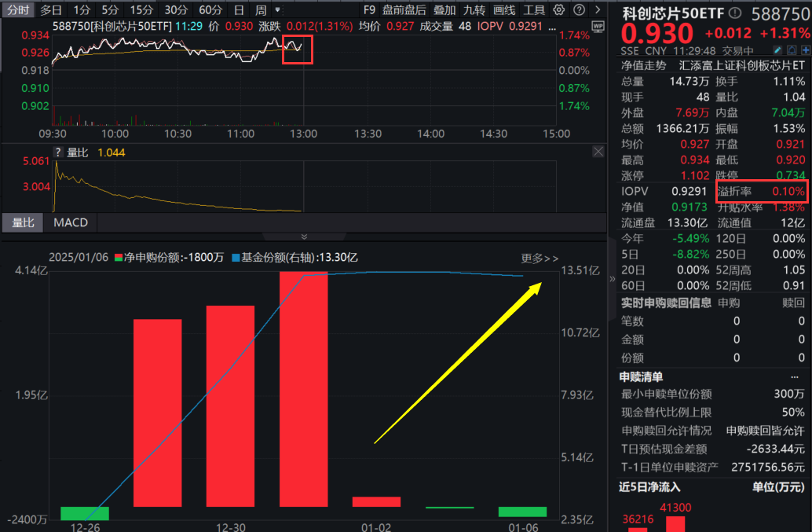Set a price alert with bell icon
This screenshot has width=812, height=532.
(793, 50)
